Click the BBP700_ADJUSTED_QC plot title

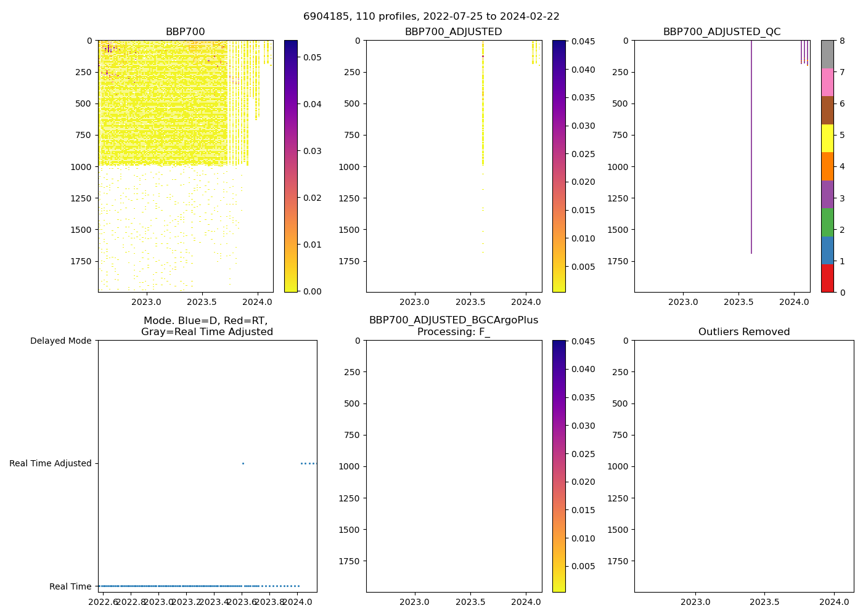(x=721, y=32)
